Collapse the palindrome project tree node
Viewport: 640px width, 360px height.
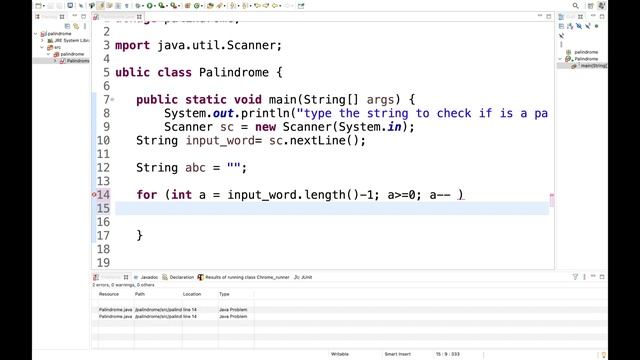pos(36,34)
